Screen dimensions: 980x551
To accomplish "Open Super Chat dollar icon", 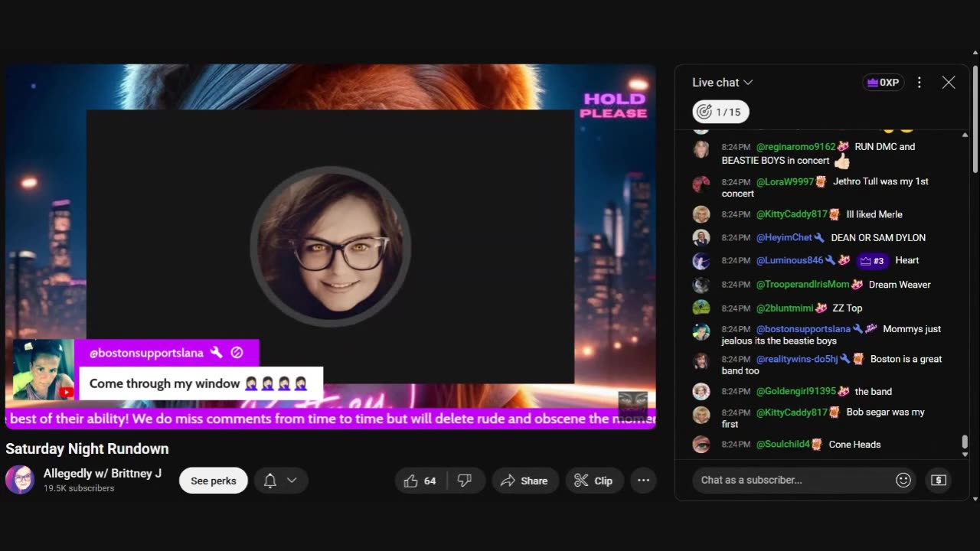I will [939, 480].
